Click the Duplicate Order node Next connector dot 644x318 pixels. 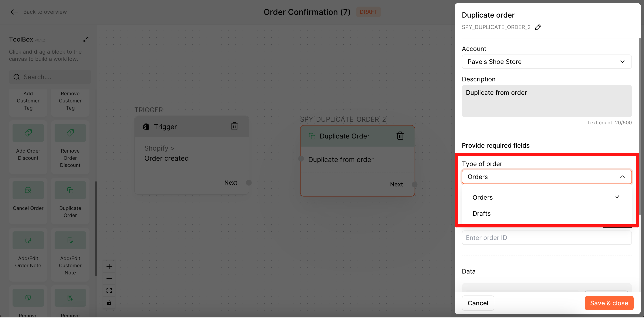pyautogui.click(x=414, y=185)
